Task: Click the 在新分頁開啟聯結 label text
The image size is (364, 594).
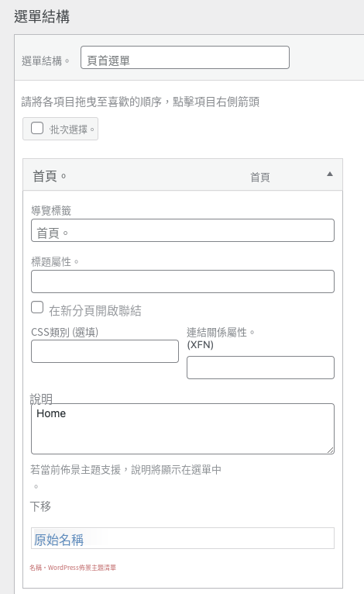Action: click(x=95, y=311)
